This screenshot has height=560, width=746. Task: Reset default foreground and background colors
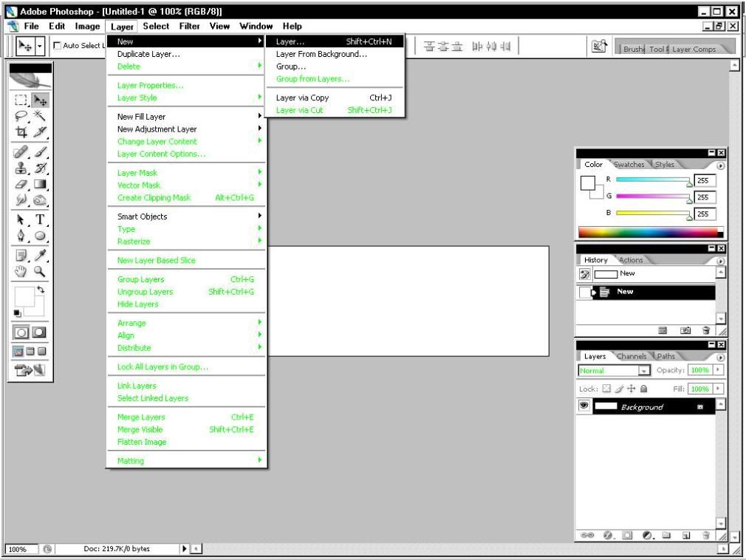point(17,313)
